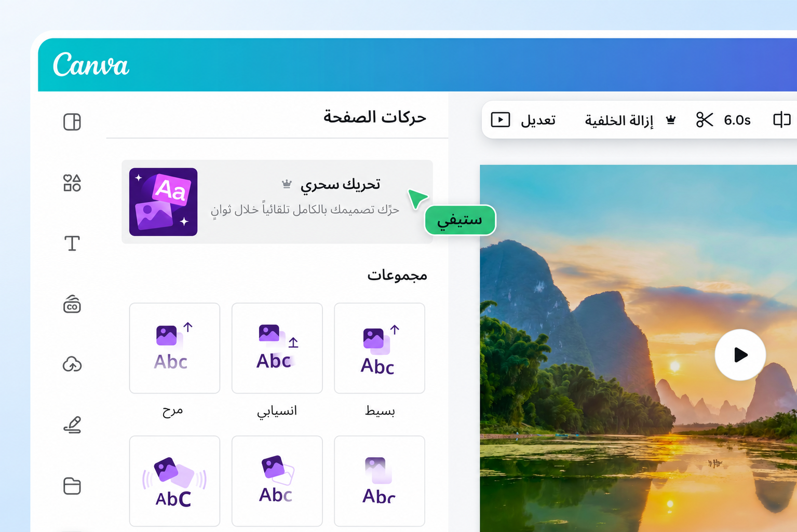
Task: Click the landscape video on canvas
Action: coord(638,348)
